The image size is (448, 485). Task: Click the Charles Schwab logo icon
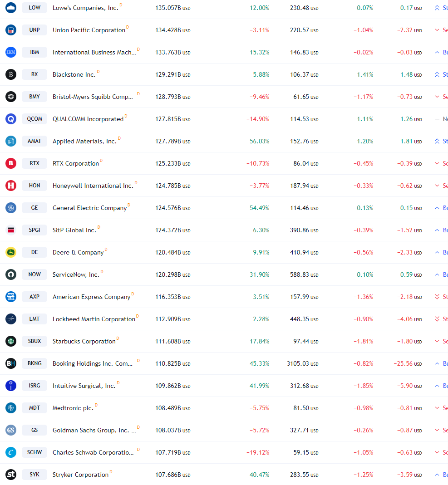[x=11, y=452]
